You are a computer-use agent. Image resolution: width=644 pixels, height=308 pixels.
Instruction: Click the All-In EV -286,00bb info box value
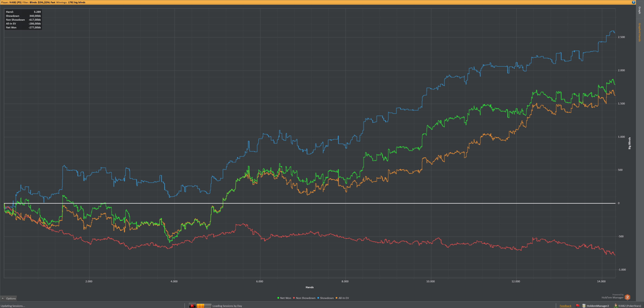35,24
